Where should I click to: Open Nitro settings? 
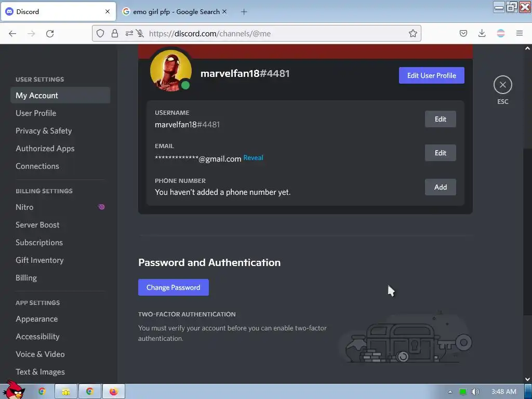(60, 207)
